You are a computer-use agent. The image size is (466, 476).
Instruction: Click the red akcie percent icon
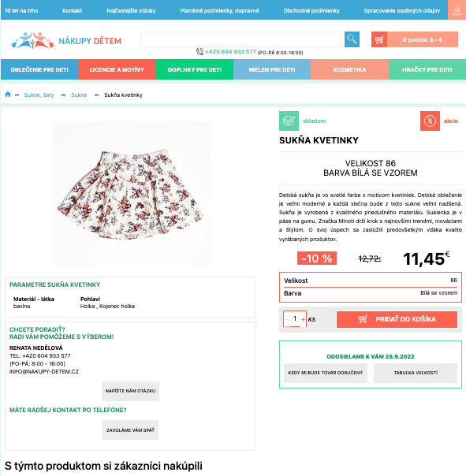coord(430,121)
